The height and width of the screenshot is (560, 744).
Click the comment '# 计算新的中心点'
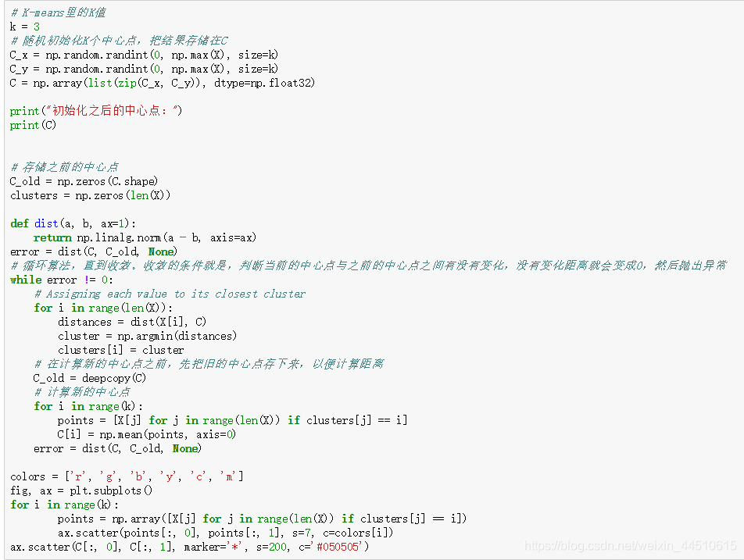(x=82, y=392)
